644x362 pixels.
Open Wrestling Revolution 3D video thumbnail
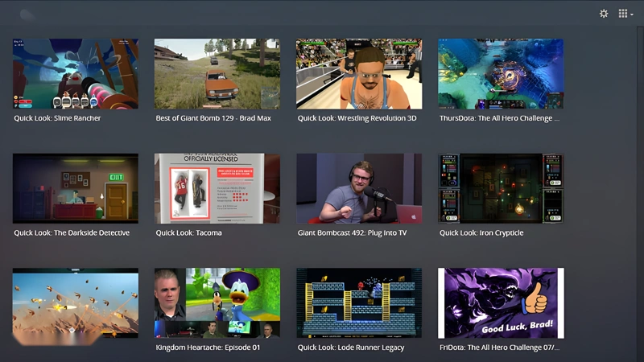point(359,74)
